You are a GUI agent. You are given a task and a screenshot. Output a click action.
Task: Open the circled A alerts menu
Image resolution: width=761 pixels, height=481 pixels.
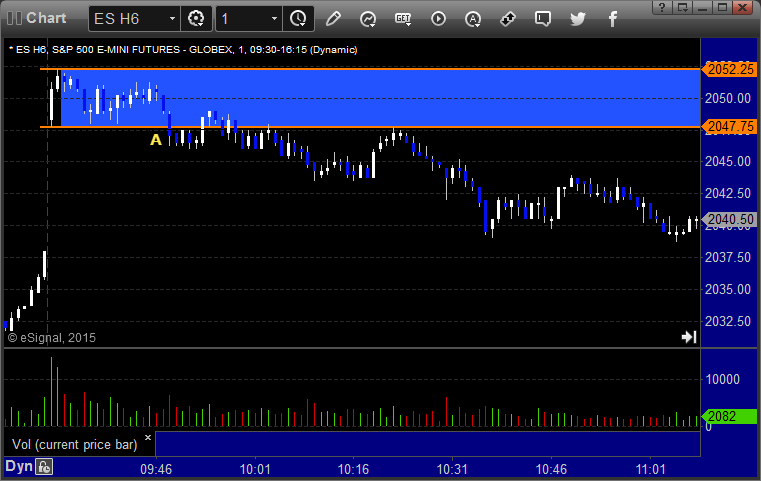pos(473,19)
